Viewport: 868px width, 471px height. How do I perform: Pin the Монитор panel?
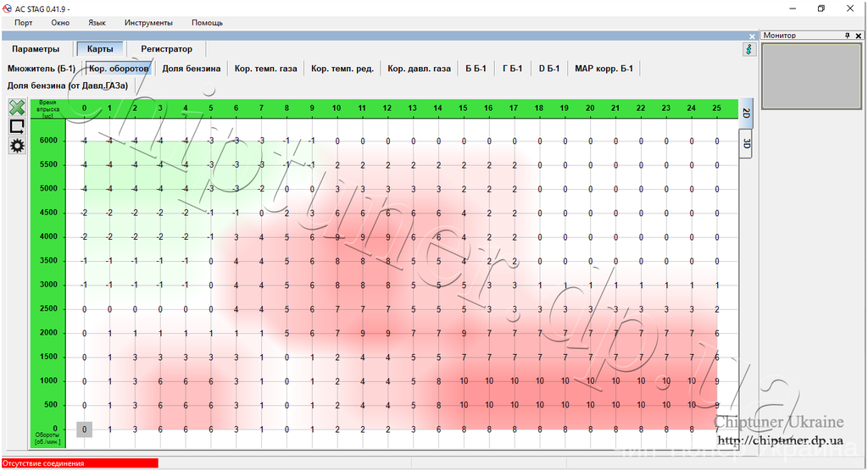click(847, 36)
